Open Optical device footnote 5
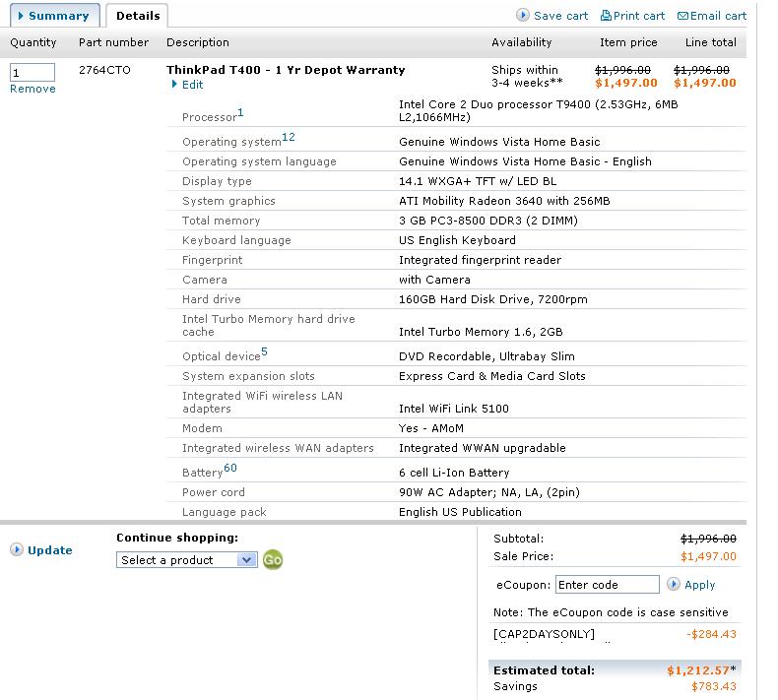778x700 pixels. [x=265, y=351]
